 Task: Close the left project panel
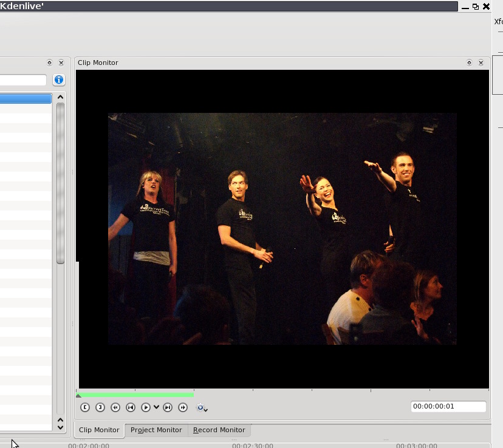[x=61, y=63]
